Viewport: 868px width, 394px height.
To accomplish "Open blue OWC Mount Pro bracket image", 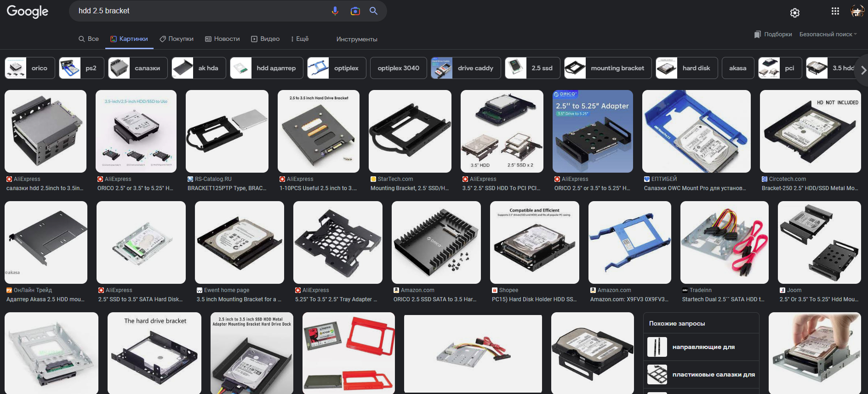I will click(x=697, y=131).
